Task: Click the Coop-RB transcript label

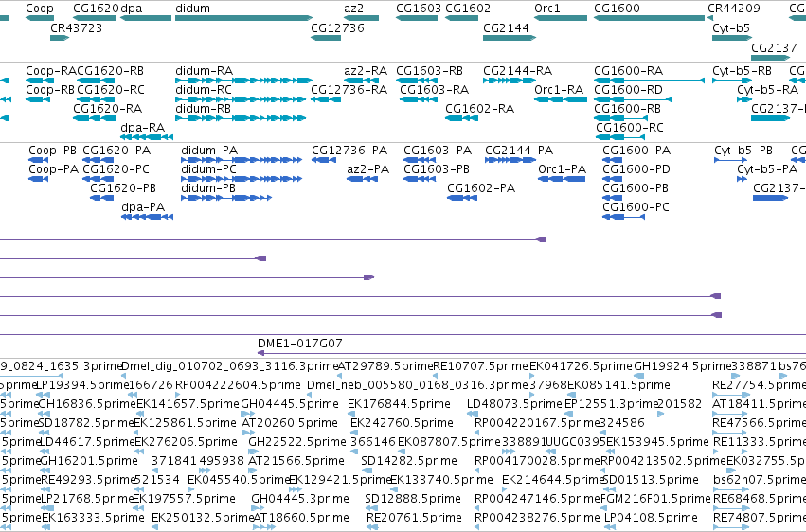Action: pos(50,90)
